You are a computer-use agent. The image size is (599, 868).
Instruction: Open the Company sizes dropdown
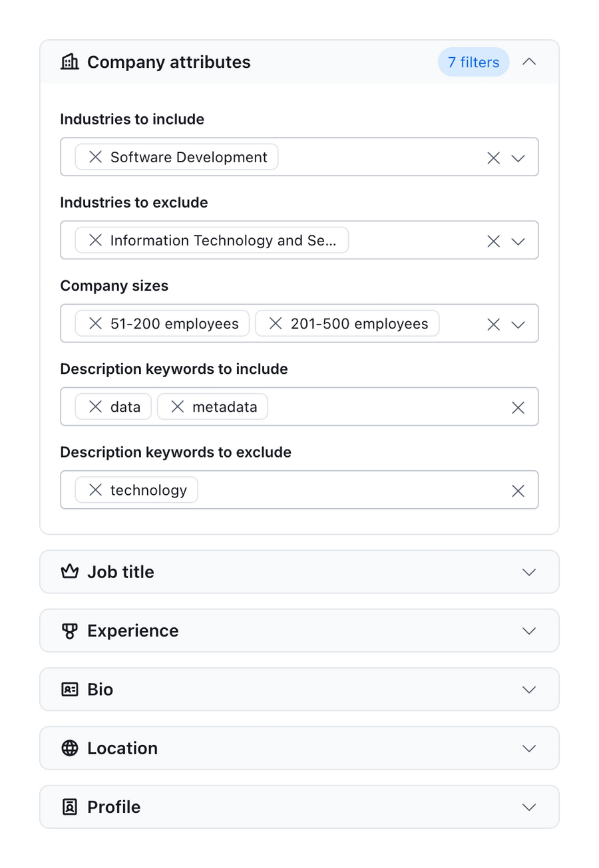pyautogui.click(x=518, y=323)
